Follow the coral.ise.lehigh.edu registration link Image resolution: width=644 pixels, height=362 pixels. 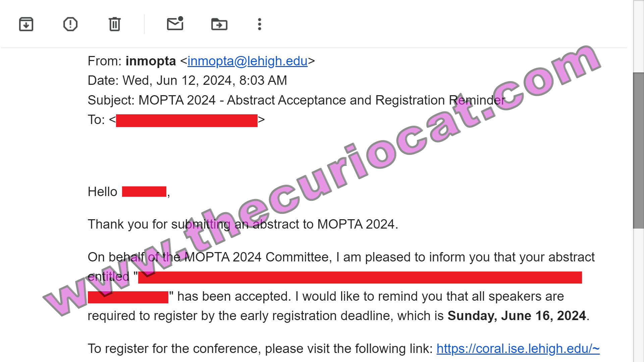(518, 349)
